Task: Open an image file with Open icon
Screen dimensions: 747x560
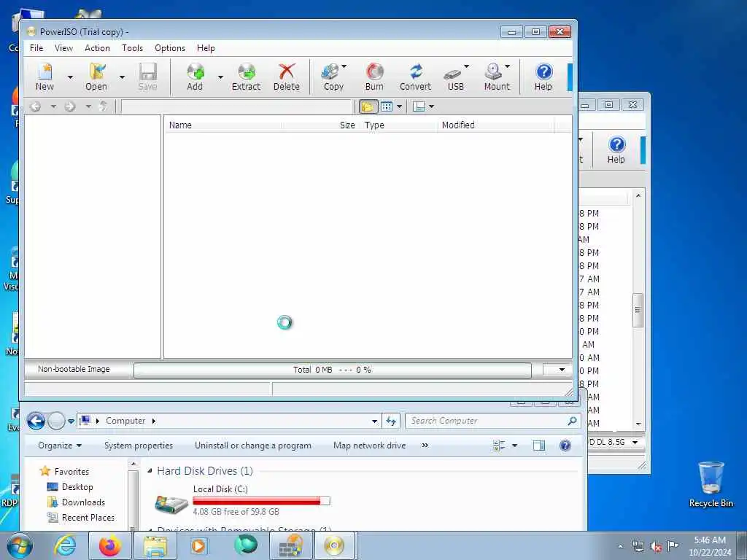Action: pyautogui.click(x=96, y=77)
